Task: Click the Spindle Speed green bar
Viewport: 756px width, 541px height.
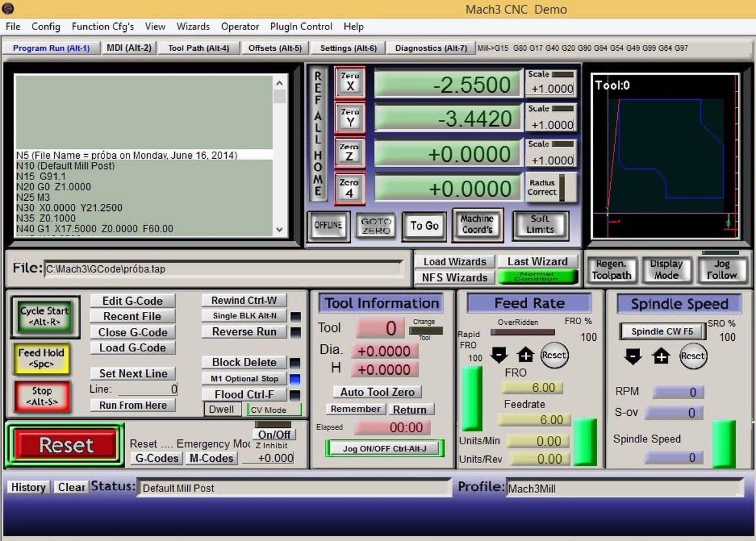Action: pos(724,444)
